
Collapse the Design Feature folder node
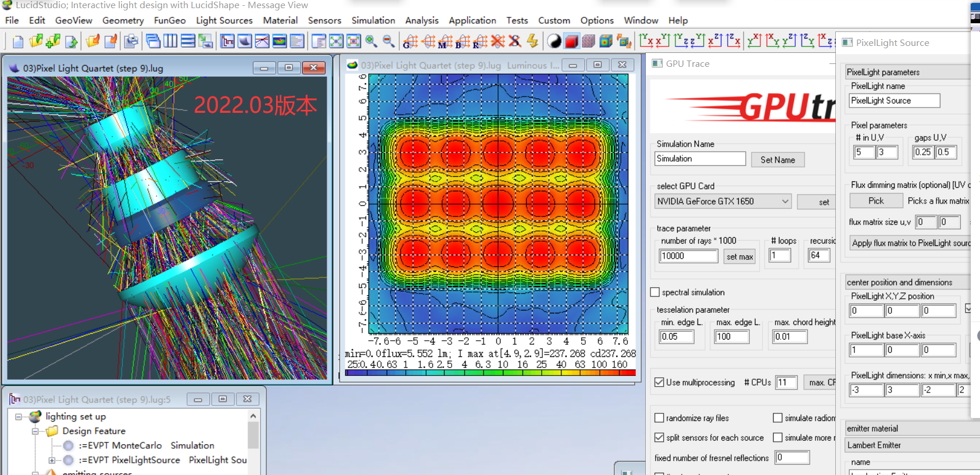click(x=35, y=431)
